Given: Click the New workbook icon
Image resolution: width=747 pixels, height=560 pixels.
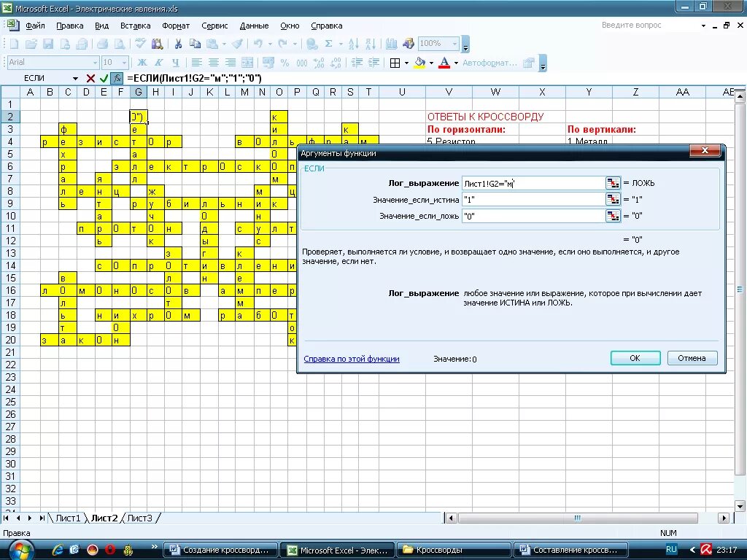Looking at the screenshot, I should 15,44.
